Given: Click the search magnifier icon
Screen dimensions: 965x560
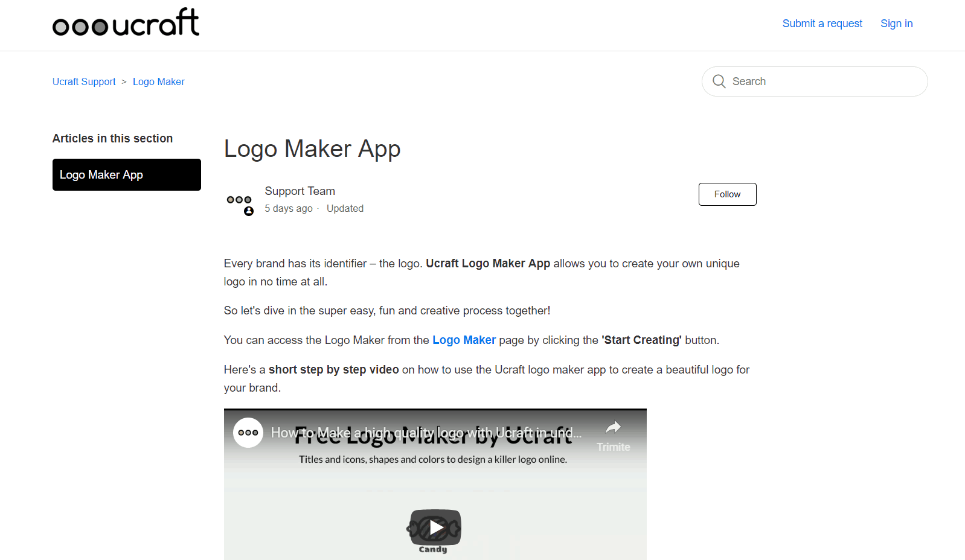Looking at the screenshot, I should [719, 81].
